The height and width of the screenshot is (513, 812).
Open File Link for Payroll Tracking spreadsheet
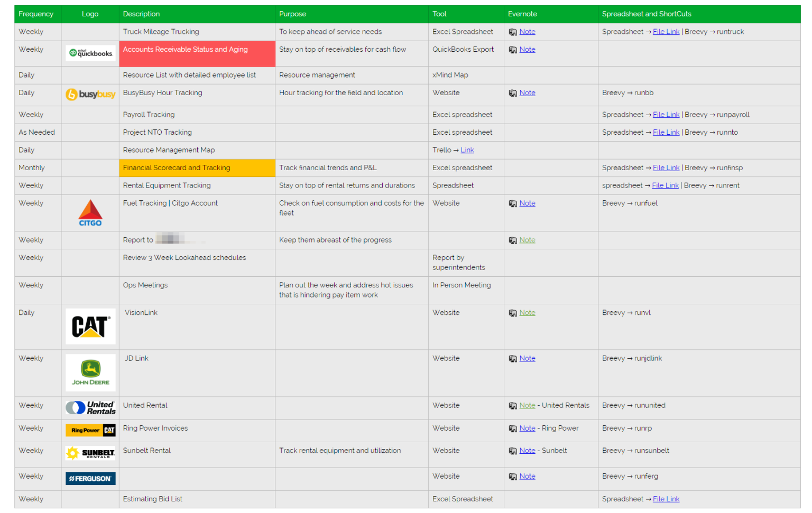[666, 115]
